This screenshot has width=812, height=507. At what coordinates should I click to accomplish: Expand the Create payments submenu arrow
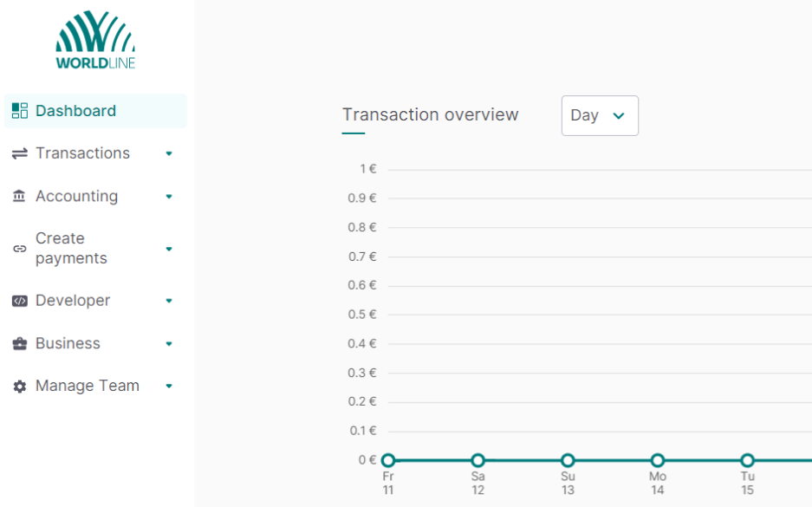169,249
